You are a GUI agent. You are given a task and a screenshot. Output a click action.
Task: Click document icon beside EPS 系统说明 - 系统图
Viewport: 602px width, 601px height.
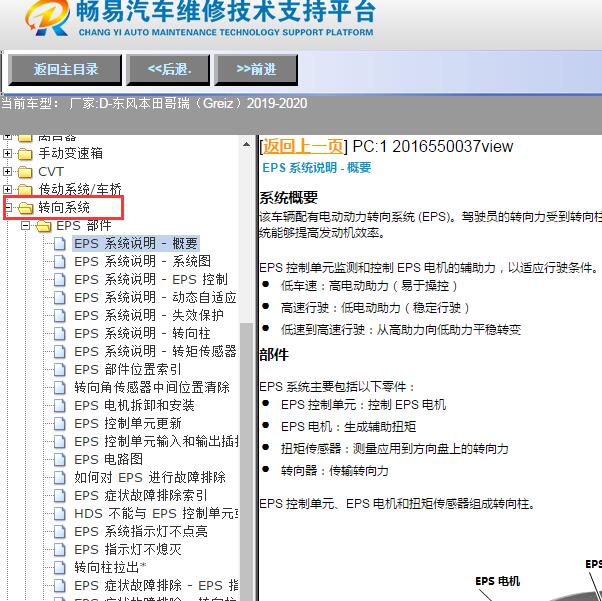click(x=60, y=262)
